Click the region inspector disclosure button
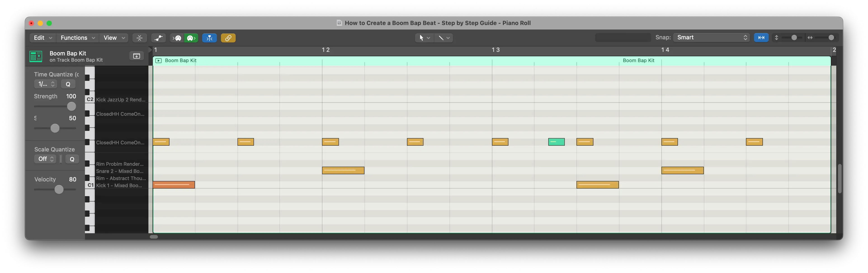 pos(137,56)
